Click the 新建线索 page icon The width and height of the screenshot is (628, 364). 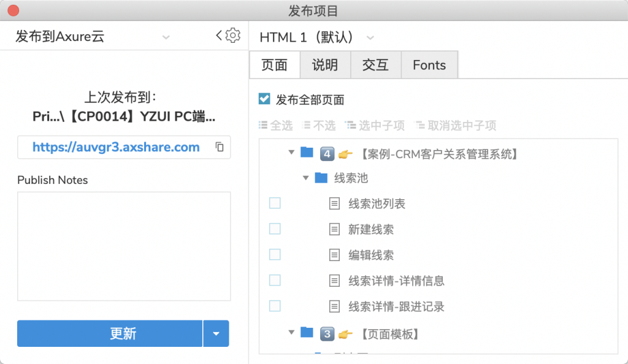coord(334,229)
